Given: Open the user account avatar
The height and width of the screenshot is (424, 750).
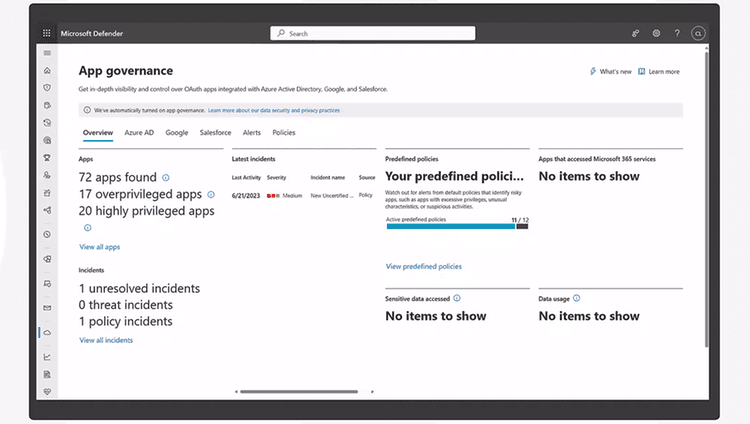Looking at the screenshot, I should tap(698, 33).
